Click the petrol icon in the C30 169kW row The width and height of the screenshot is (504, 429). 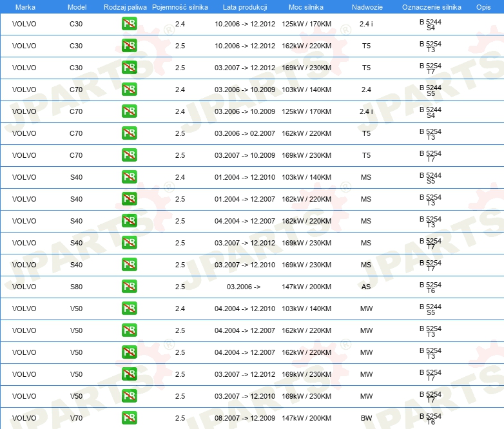tap(129, 68)
